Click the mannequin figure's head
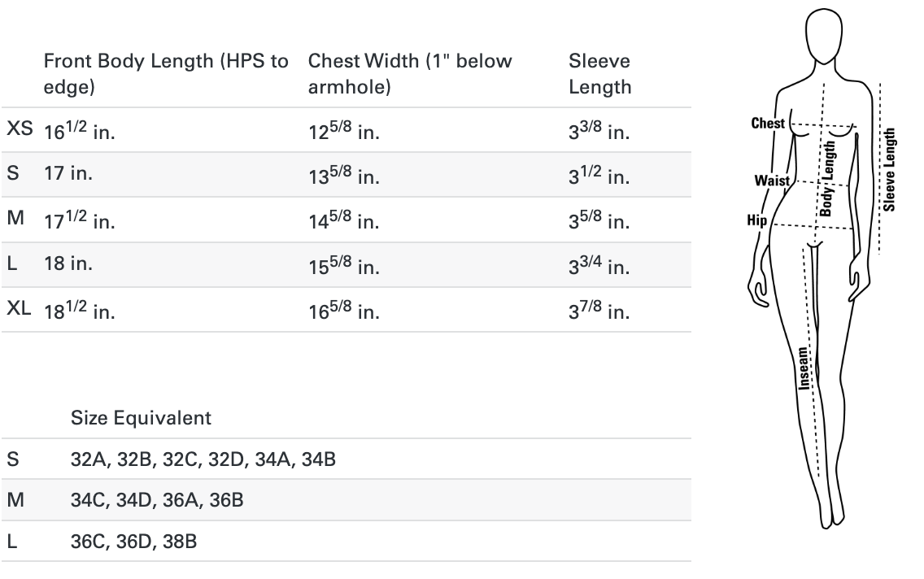This screenshot has height=579, width=924. tap(824, 34)
